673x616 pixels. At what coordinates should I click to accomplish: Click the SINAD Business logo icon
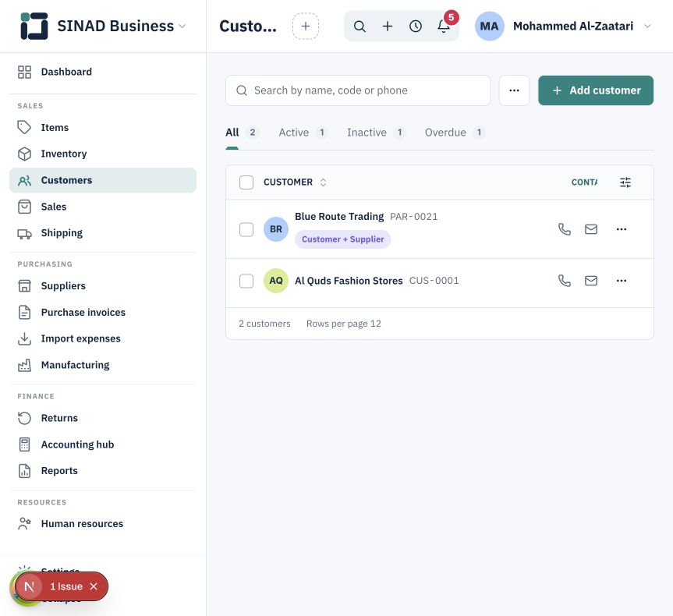point(34,26)
